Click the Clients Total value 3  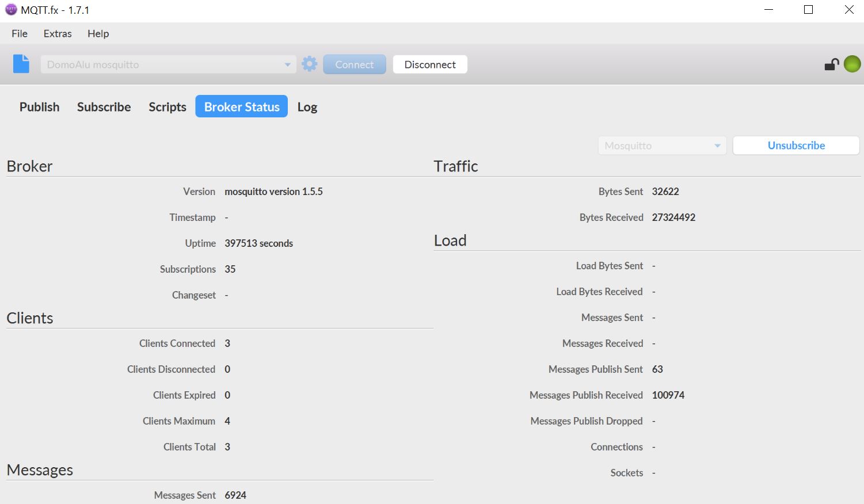[227, 447]
